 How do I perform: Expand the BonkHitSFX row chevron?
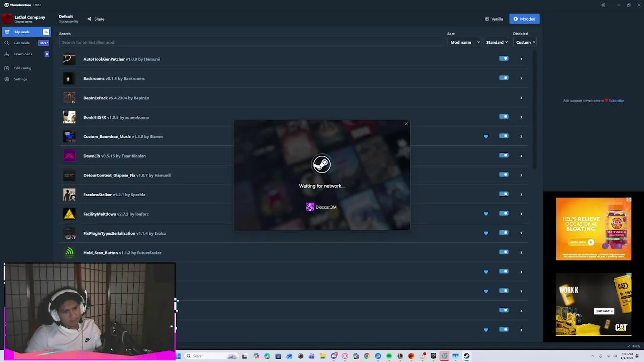(521, 117)
